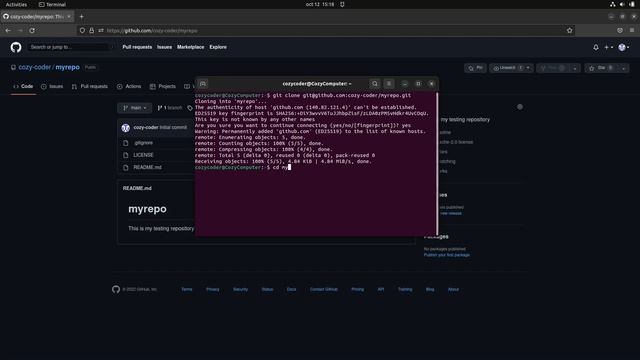Viewport: 640px width, 360px height.
Task: Open the README.md file link
Action: tap(147, 167)
